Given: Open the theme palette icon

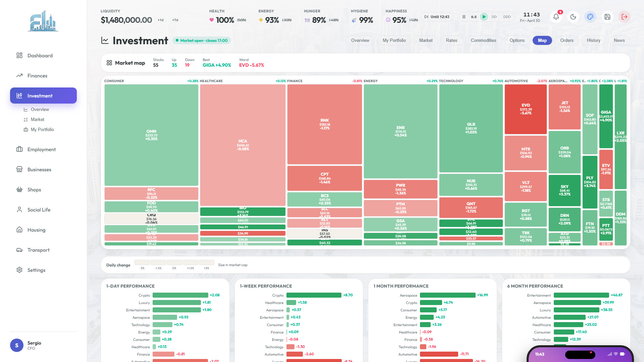Looking at the screenshot, I should click(x=590, y=17).
